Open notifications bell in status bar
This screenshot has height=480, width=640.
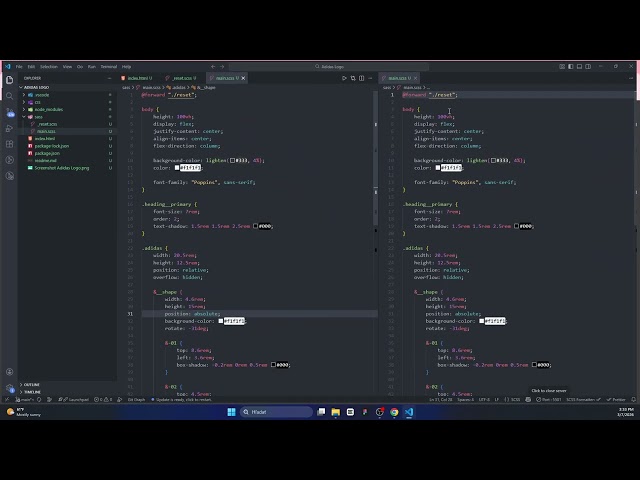pyautogui.click(x=633, y=400)
